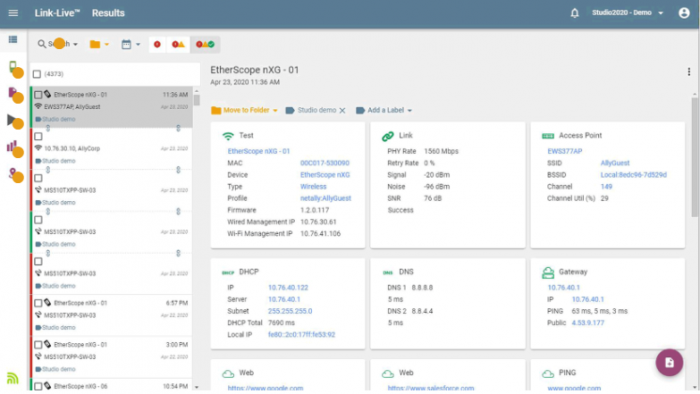Viewport: 700px width, 394px height.
Task: Tick the checkbox for the 6:57 PM EtherScope result
Action: point(38,303)
